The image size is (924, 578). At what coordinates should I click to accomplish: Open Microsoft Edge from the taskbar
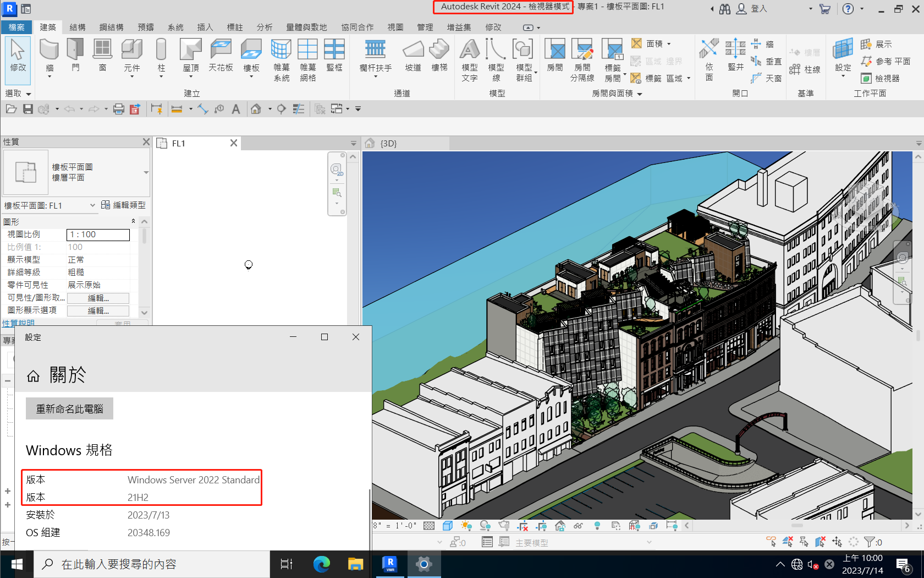click(321, 564)
